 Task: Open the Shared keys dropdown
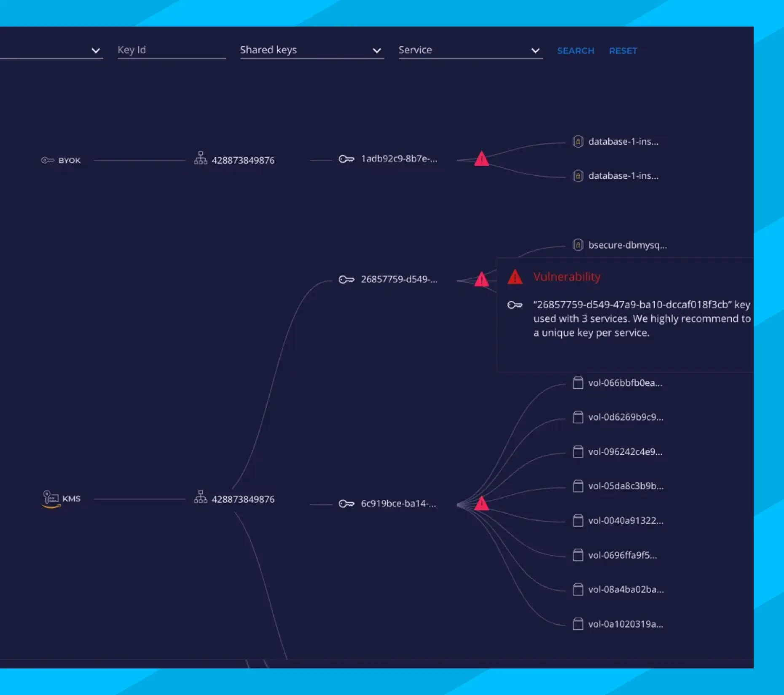click(312, 50)
